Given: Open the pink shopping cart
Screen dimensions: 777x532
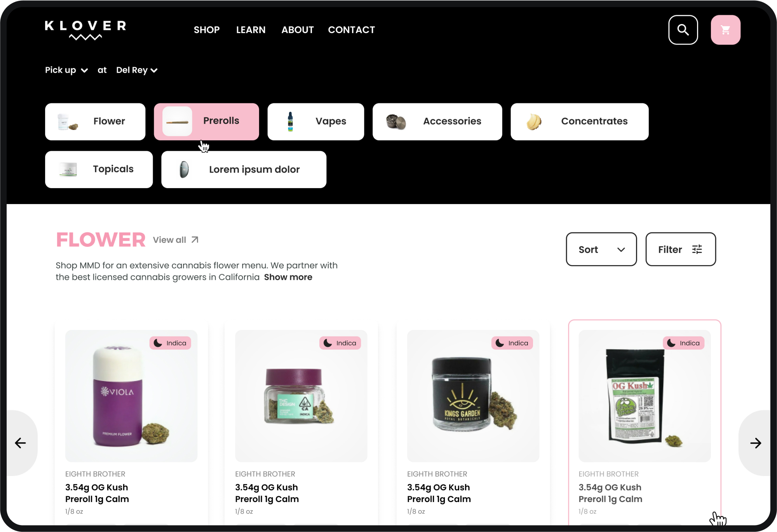Looking at the screenshot, I should tap(725, 30).
